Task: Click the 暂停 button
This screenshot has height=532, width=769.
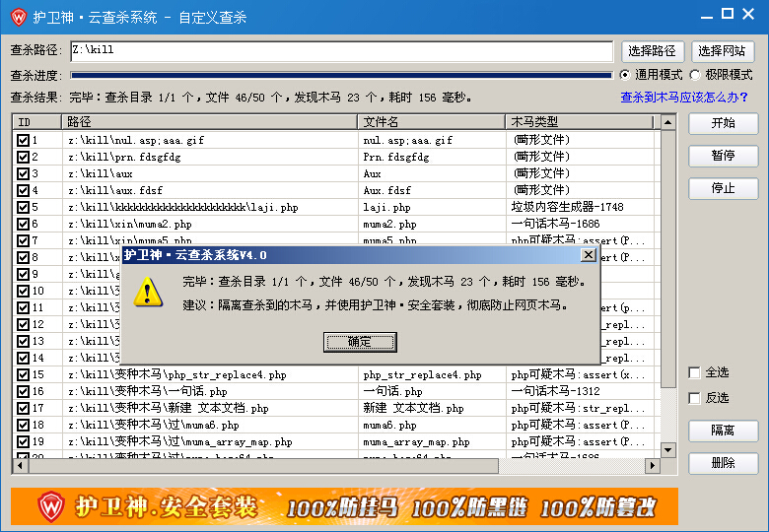Action: pyautogui.click(x=724, y=156)
